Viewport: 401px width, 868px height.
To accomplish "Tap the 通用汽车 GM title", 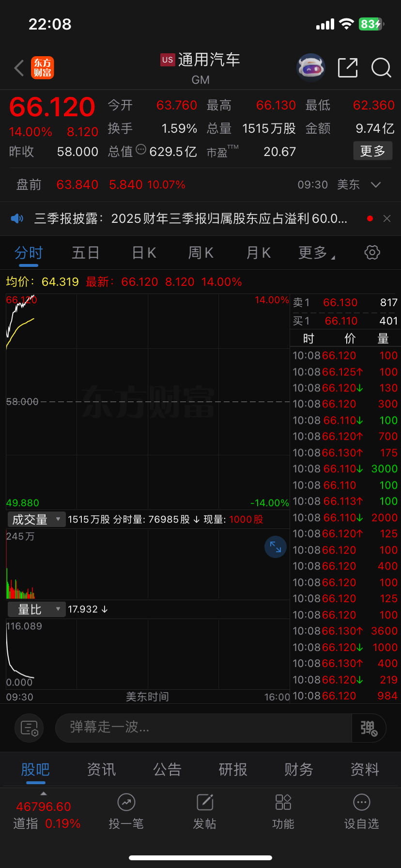I will tap(200, 68).
